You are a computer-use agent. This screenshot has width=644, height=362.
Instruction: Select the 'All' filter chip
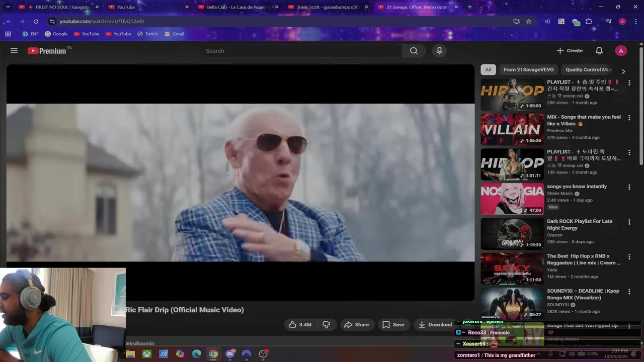pyautogui.click(x=488, y=70)
